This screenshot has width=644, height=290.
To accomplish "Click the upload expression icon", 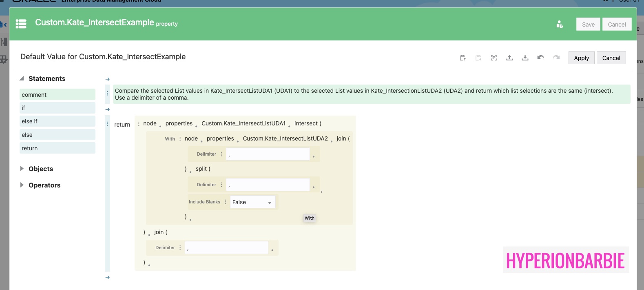I will click(509, 58).
